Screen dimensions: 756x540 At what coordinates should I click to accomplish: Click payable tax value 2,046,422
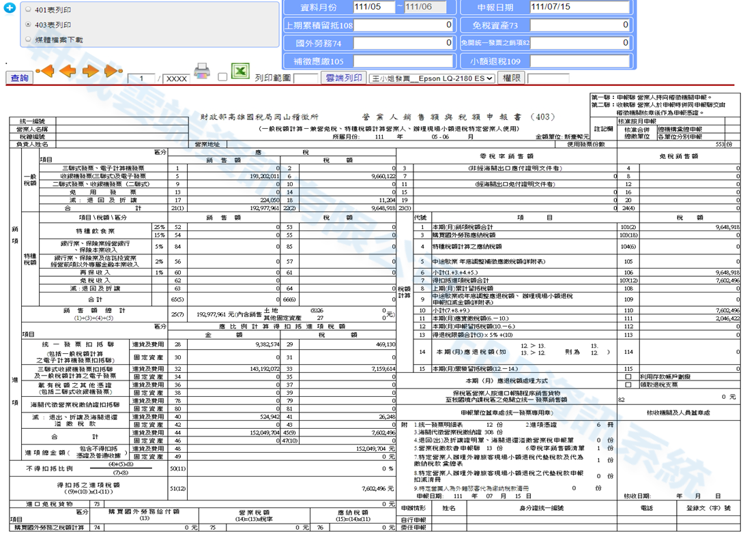click(727, 318)
